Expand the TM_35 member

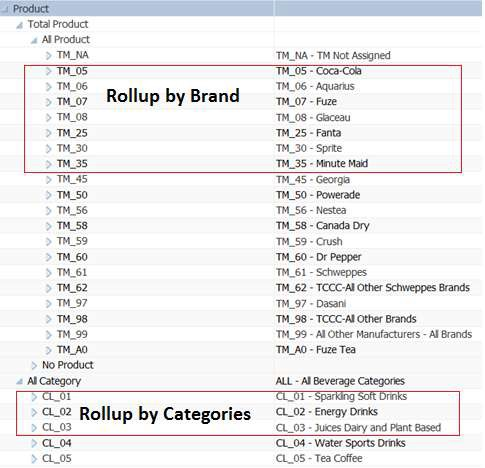click(x=49, y=164)
